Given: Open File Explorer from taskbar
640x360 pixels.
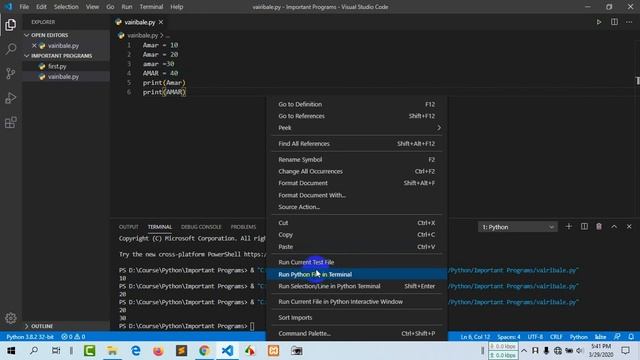Looking at the screenshot, I should click(x=112, y=351).
